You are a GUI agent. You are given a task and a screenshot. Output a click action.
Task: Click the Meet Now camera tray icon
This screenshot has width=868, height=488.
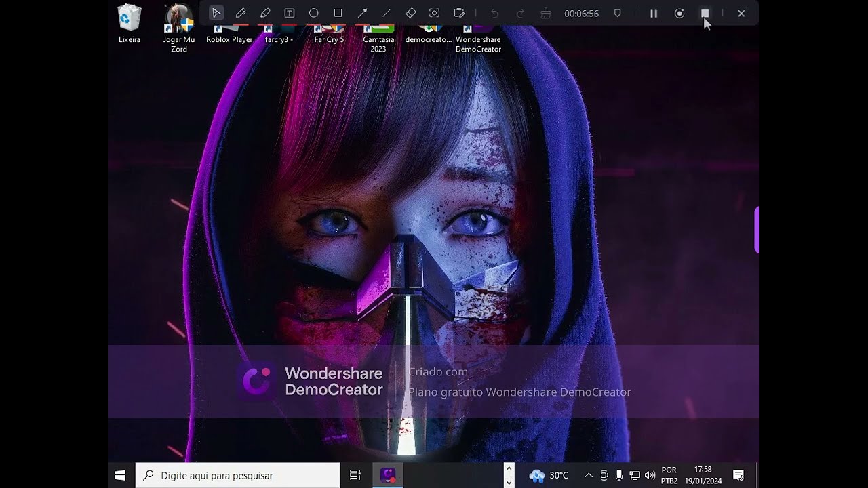(604, 475)
